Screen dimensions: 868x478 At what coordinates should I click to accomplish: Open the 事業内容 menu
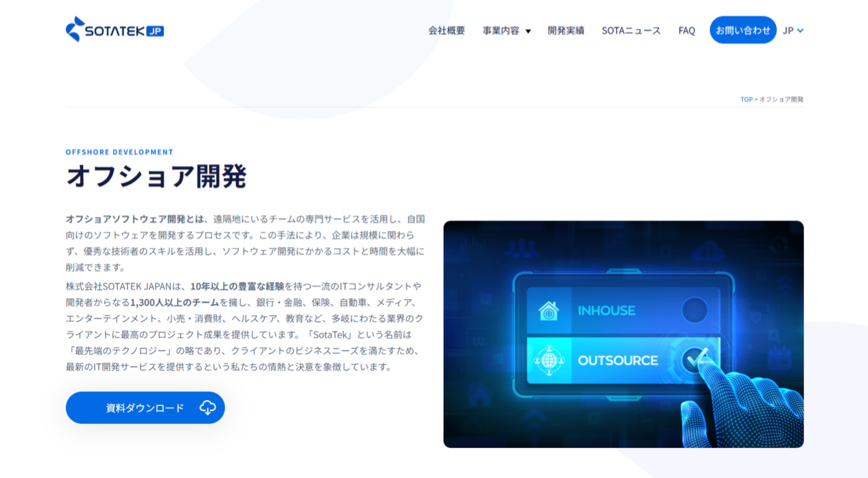click(501, 31)
